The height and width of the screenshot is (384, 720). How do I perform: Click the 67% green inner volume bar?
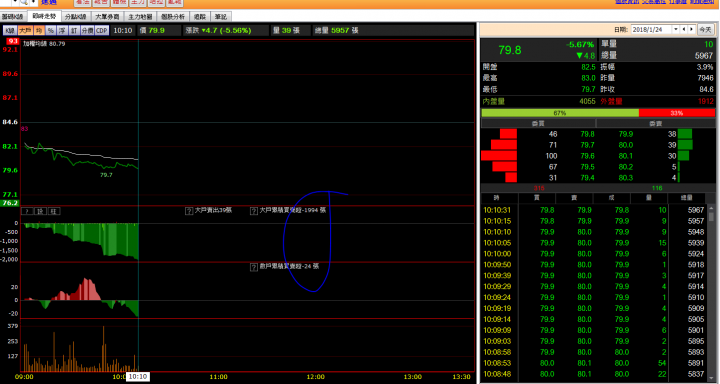[x=560, y=113]
